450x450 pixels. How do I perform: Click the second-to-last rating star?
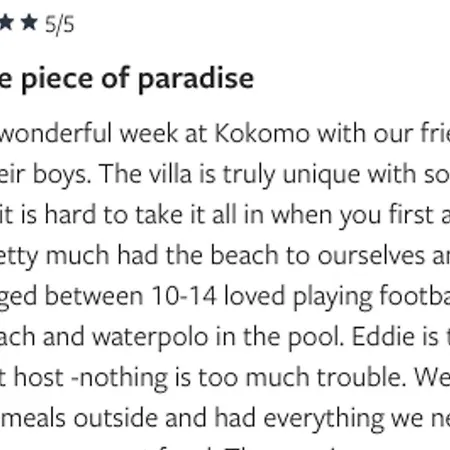point(6,23)
